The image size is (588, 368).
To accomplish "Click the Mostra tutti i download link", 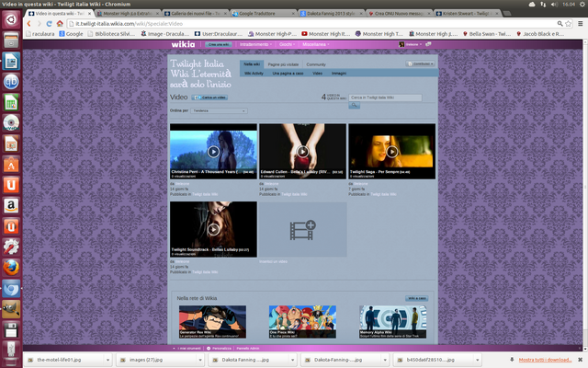I will [545, 360].
